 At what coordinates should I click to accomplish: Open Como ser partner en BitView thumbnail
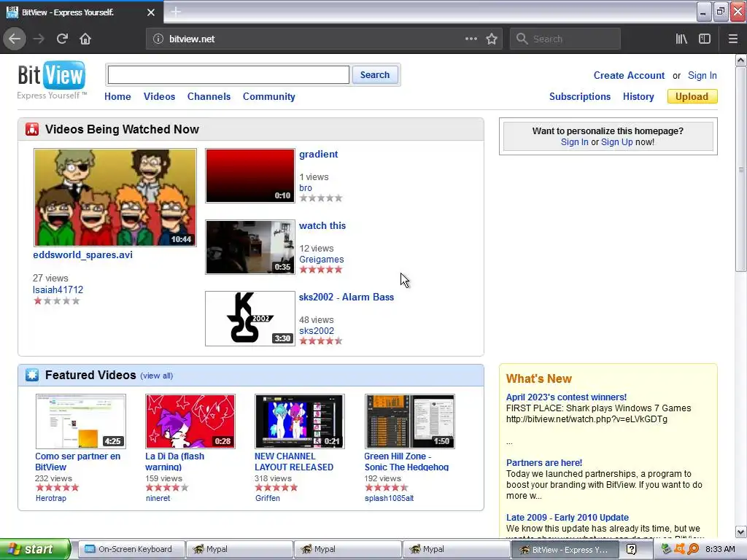click(81, 421)
